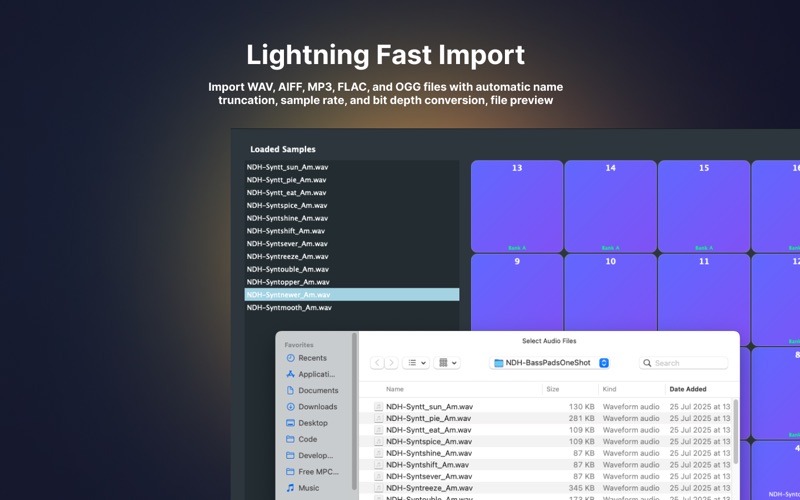Sort files by Kind column header
Screen dimensions: 800x500
609,389
